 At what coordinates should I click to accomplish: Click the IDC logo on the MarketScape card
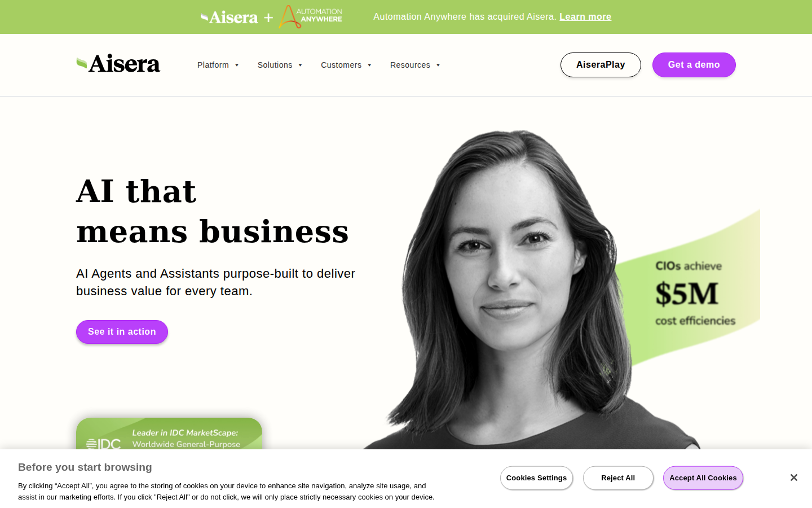pyautogui.click(x=104, y=444)
